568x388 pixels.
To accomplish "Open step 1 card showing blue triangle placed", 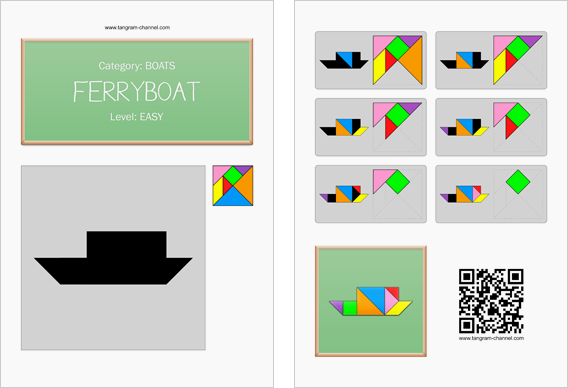I will (371, 60).
